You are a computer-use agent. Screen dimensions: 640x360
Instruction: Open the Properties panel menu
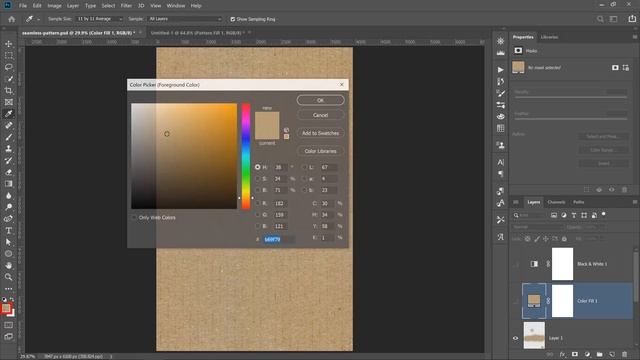pyautogui.click(x=635, y=37)
